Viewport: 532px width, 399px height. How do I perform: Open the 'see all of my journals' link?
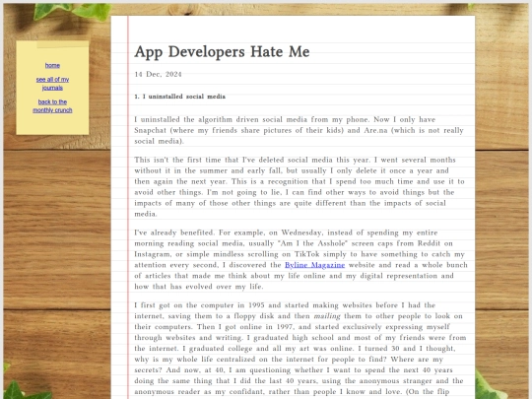[52, 84]
